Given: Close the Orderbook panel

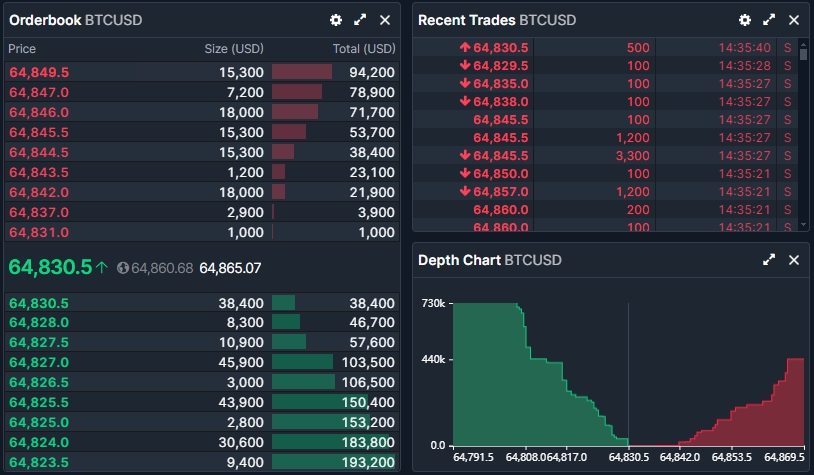Looking at the screenshot, I should pyautogui.click(x=385, y=20).
